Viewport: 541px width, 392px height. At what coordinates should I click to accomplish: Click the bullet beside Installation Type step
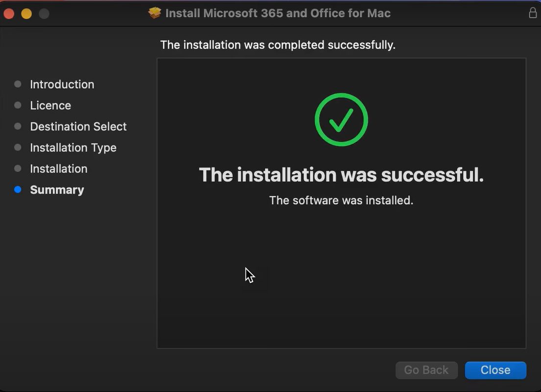click(x=17, y=147)
